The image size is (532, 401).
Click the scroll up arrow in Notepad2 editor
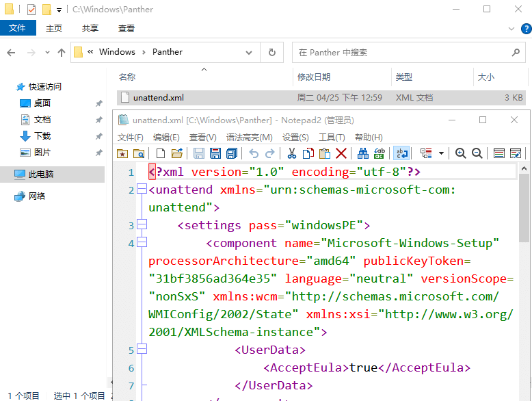coord(524,168)
